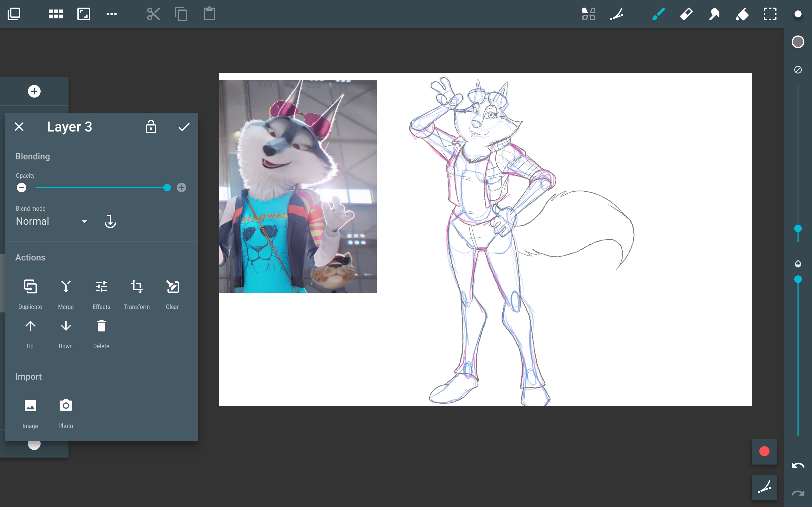Viewport: 812px width, 507px height.
Task: Click the scissors cut icon
Action: 153,14
